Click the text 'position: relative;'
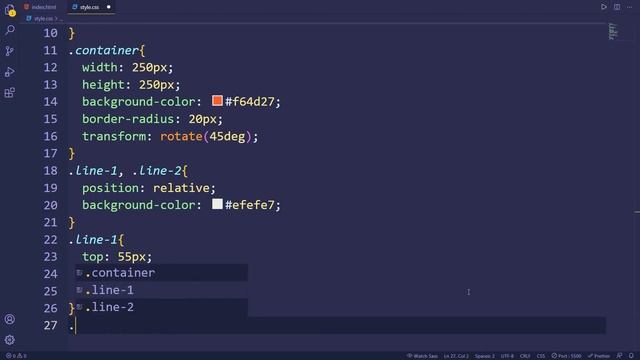 (149, 188)
